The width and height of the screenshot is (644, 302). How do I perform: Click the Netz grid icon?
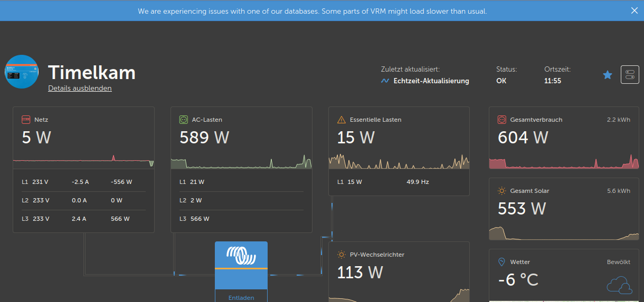(26, 120)
